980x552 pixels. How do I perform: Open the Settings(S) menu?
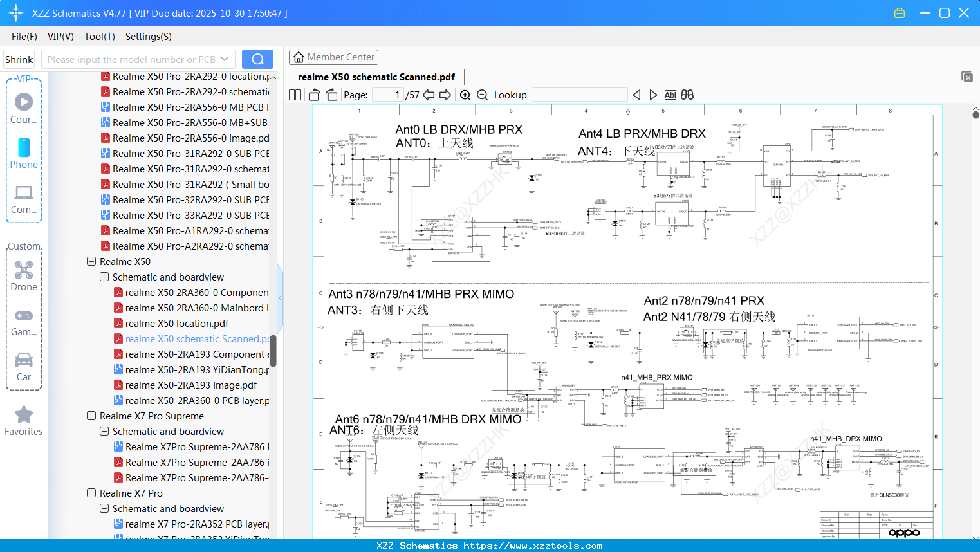click(x=148, y=37)
